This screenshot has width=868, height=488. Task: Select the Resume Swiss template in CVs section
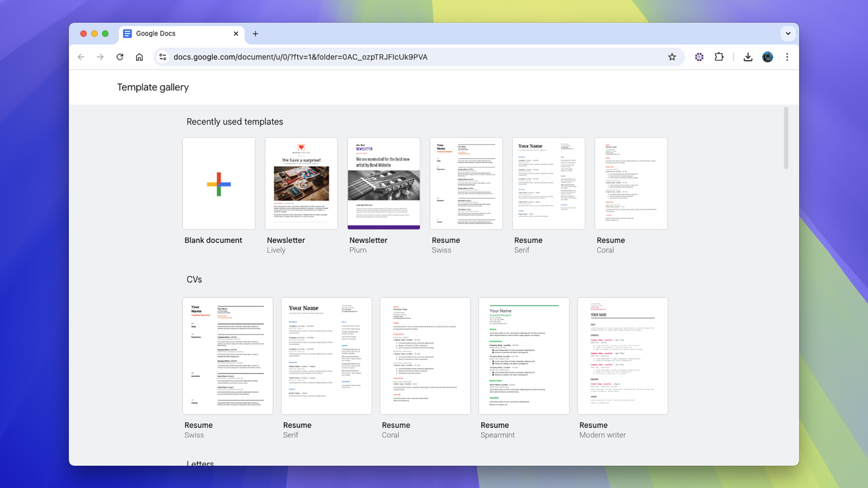tap(228, 355)
